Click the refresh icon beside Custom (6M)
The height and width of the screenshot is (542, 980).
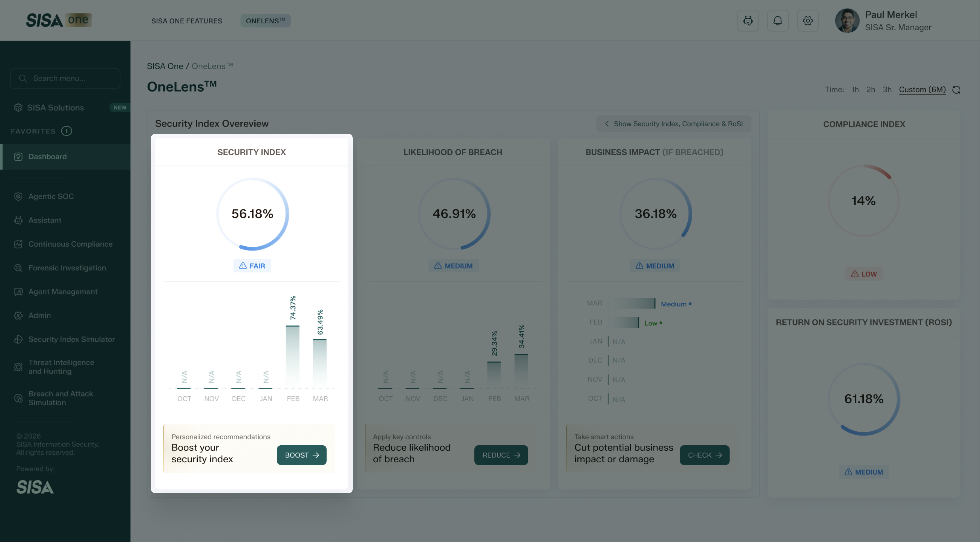point(956,90)
